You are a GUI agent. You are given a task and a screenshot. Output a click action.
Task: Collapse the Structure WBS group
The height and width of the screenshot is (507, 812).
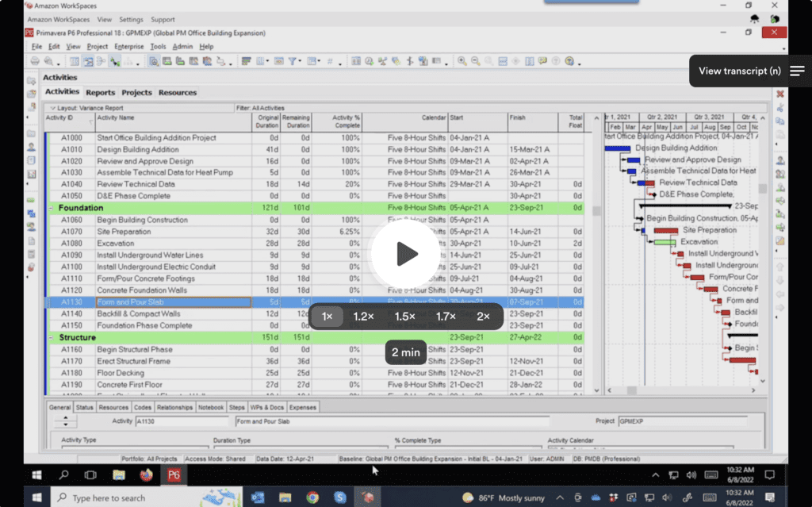51,337
